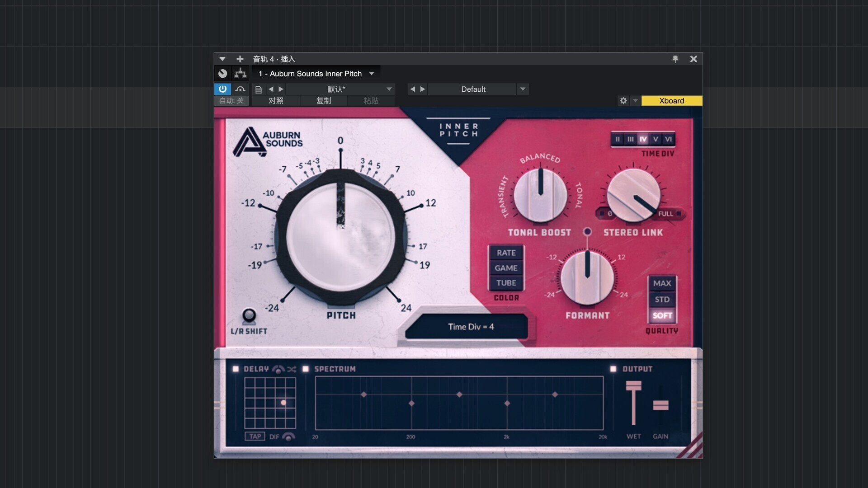The image size is (868, 488).
Task: Enable the DELAY checkbox
Action: [x=236, y=369]
